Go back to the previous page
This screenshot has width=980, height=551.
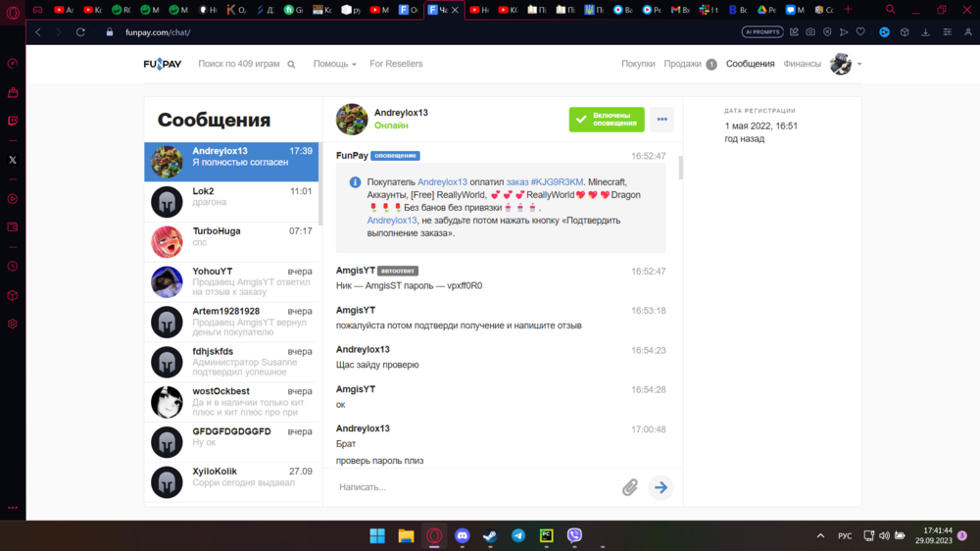38,32
